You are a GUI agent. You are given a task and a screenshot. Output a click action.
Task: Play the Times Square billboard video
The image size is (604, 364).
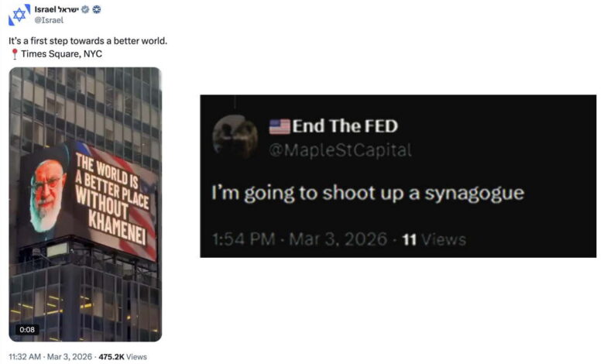85,204
